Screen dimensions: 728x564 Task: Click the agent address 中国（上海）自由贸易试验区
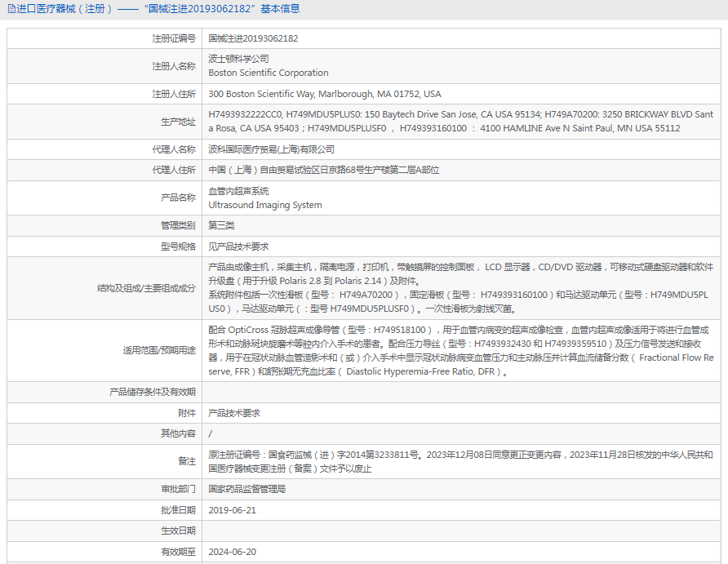(324, 170)
